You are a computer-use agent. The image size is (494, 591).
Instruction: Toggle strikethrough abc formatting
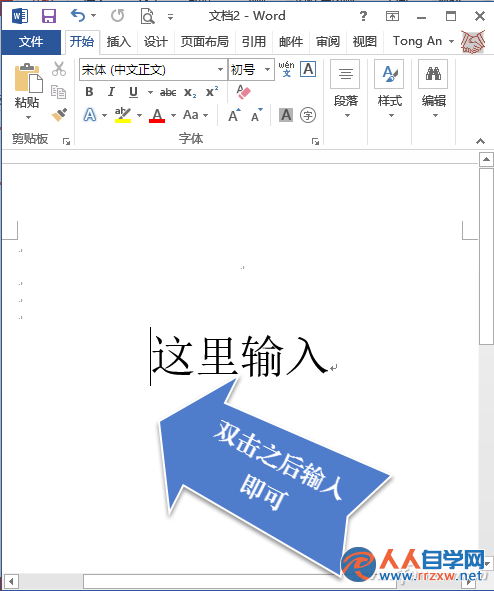168,92
